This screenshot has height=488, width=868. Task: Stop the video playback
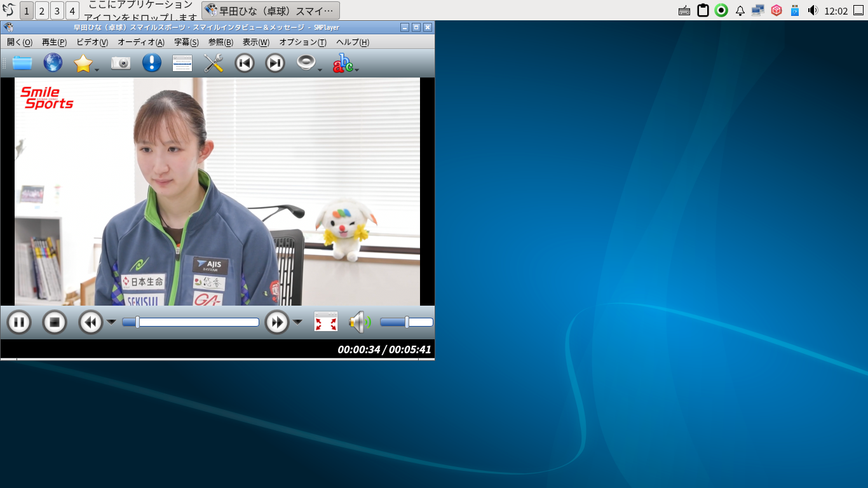(x=55, y=323)
